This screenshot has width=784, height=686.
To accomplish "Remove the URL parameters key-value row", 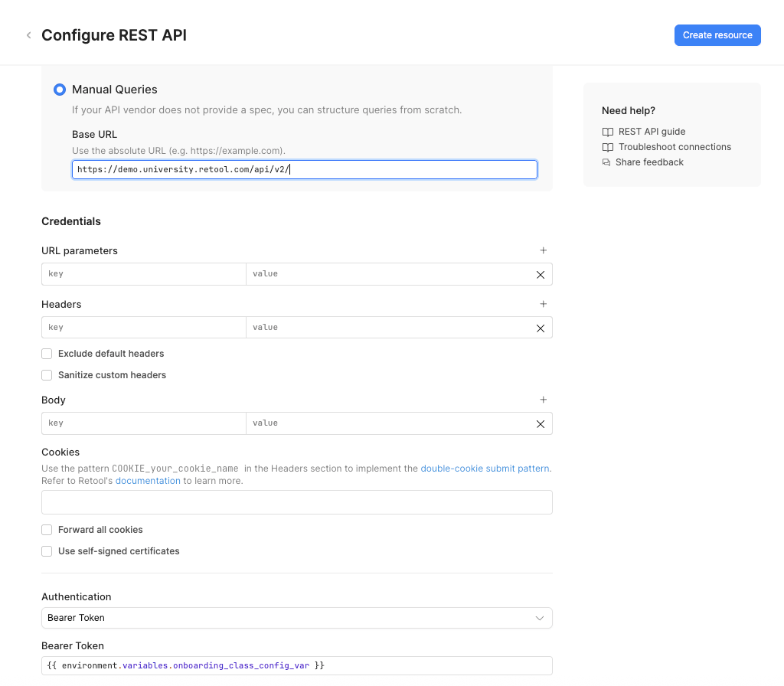I will tap(541, 275).
